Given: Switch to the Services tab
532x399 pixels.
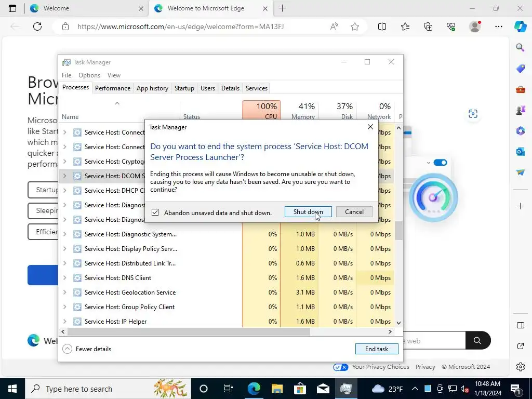Looking at the screenshot, I should (x=257, y=88).
